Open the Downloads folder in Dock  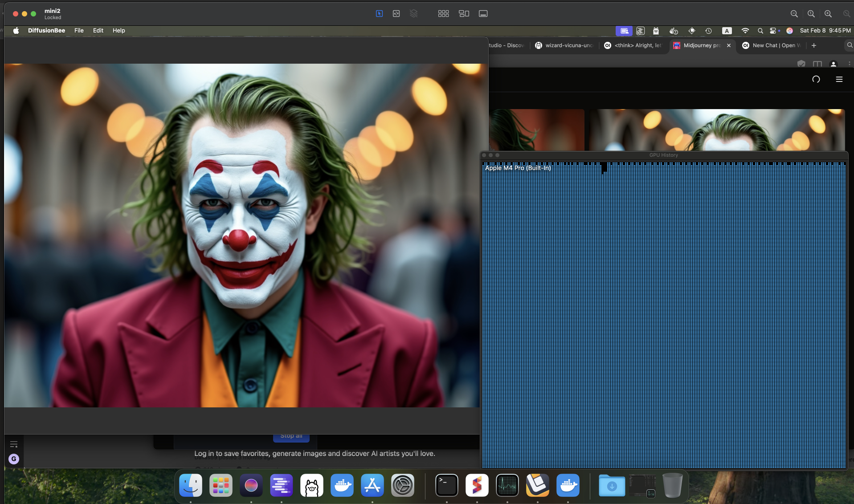point(612,485)
